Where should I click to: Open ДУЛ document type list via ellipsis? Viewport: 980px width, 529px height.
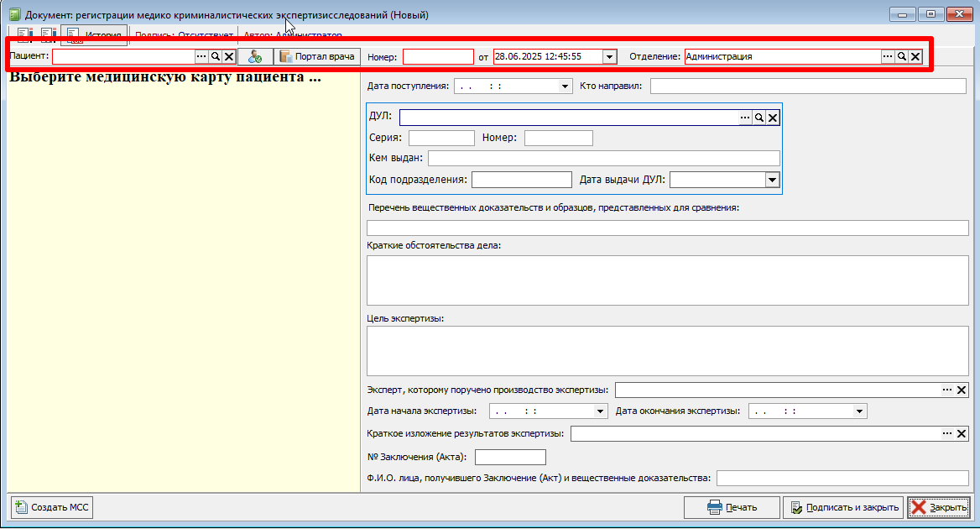pos(745,118)
